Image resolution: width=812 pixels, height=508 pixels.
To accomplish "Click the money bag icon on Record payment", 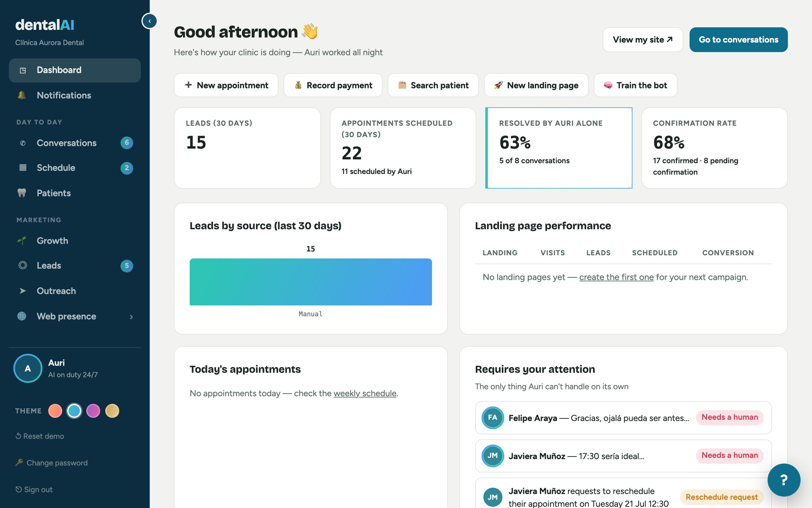I will (298, 85).
